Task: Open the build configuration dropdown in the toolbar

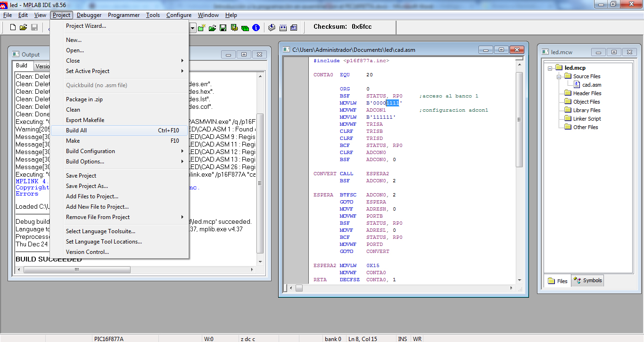Action: point(192,27)
